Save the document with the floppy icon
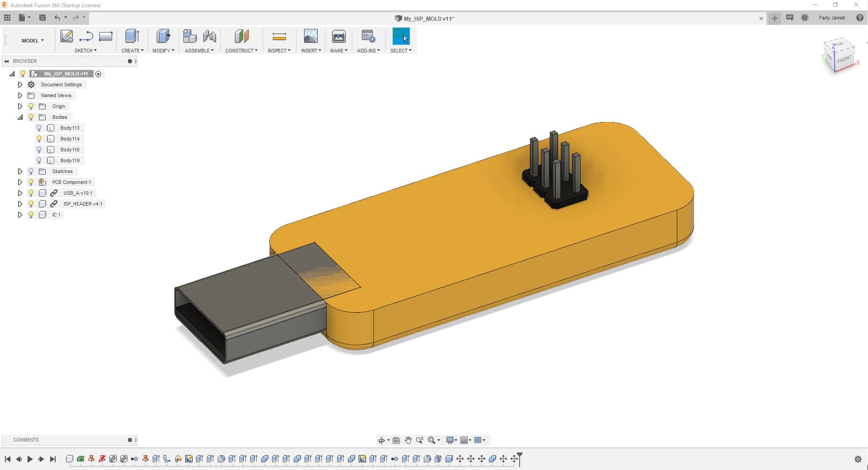Image resolution: width=868 pixels, height=470 pixels. click(42, 18)
